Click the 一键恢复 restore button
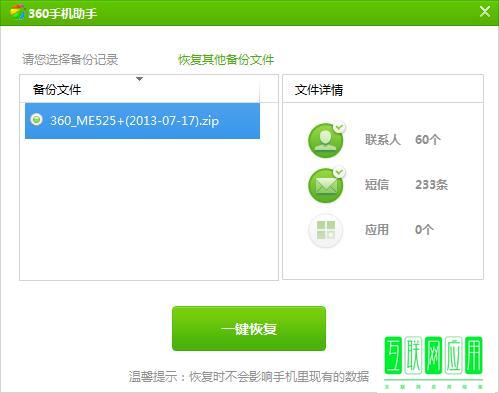499x393 pixels. pyautogui.click(x=249, y=328)
